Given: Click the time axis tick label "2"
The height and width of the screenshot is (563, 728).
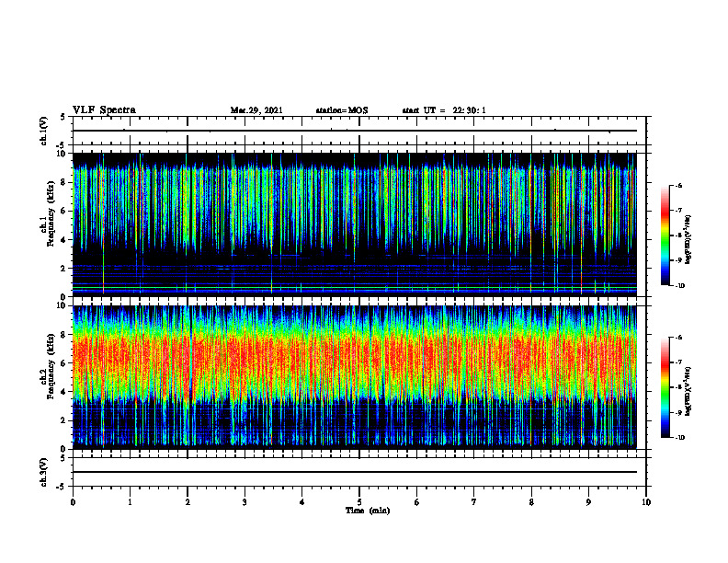Looking at the screenshot, I should tap(188, 502).
